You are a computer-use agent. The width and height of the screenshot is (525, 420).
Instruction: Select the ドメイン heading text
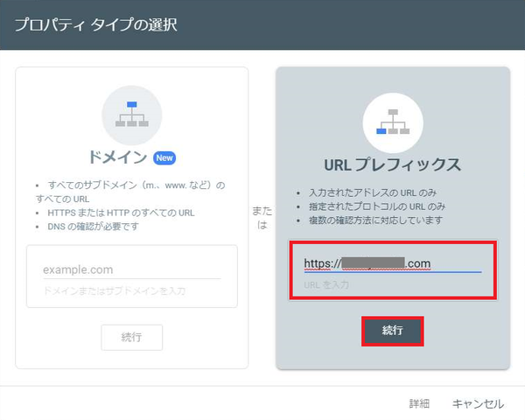tap(118, 157)
